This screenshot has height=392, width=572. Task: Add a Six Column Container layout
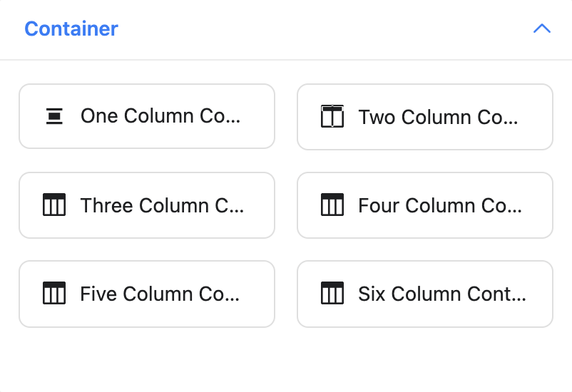tap(425, 294)
